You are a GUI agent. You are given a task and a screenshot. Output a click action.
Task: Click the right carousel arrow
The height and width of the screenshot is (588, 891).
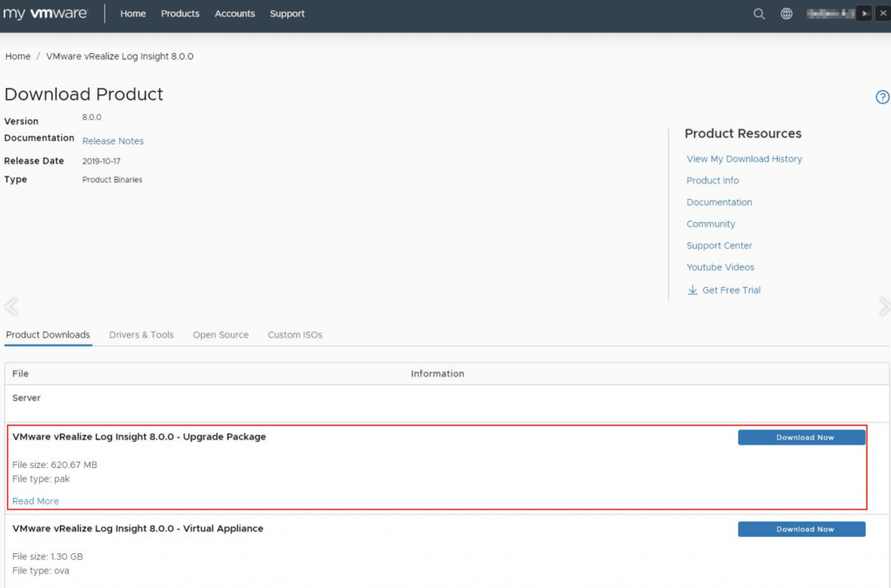click(x=884, y=306)
